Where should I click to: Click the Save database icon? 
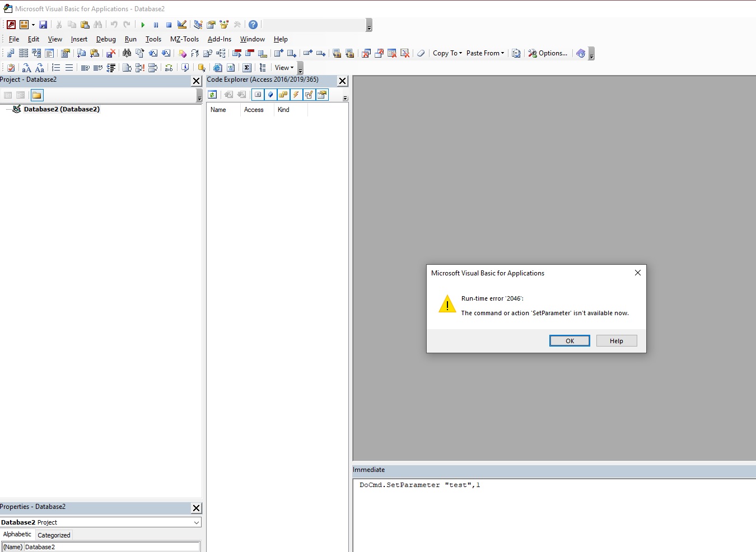[43, 25]
